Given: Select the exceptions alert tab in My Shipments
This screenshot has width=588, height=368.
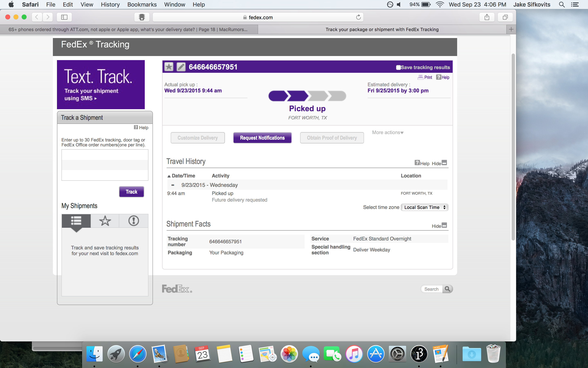Looking at the screenshot, I should 134,221.
